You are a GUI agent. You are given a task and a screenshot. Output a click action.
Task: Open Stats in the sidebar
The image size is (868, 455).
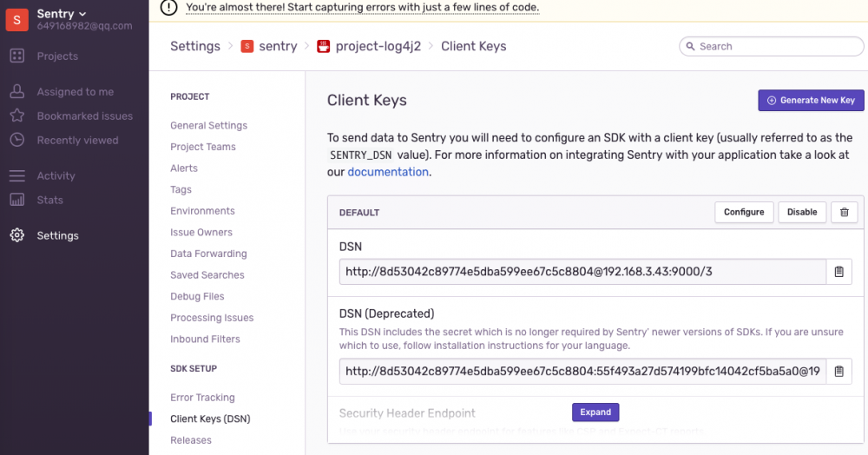(49, 201)
